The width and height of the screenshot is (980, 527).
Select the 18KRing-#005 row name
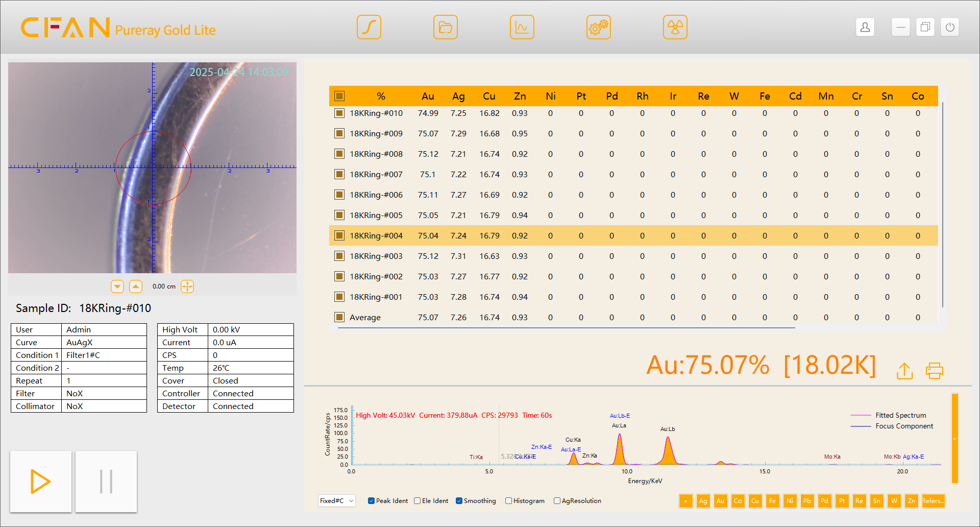pos(376,215)
